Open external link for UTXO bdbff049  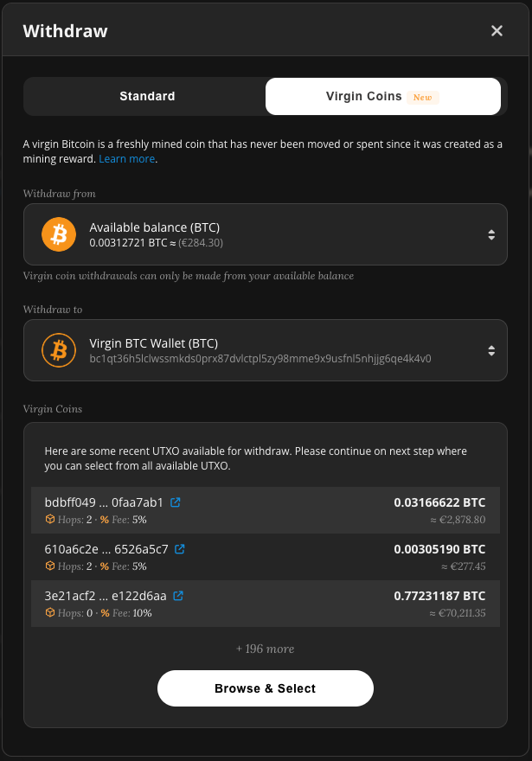click(x=176, y=502)
